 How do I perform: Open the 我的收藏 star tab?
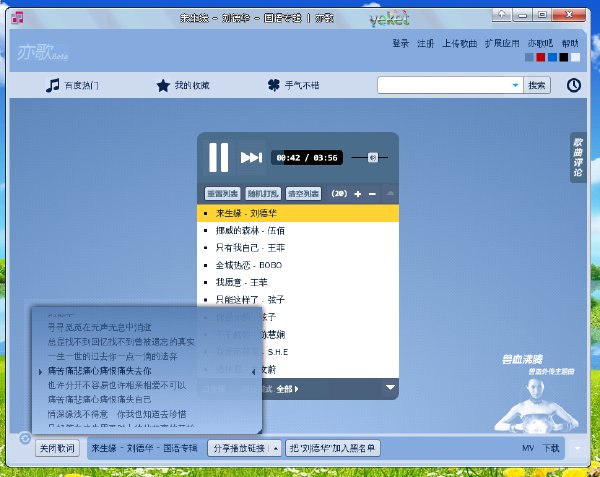pos(183,85)
